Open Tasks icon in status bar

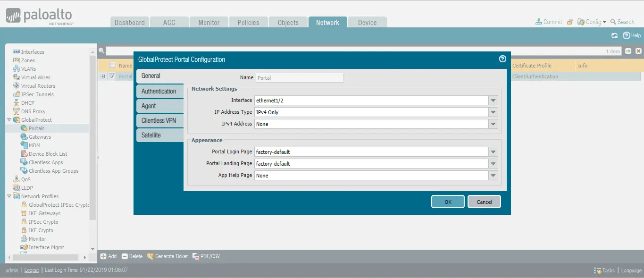598,270
